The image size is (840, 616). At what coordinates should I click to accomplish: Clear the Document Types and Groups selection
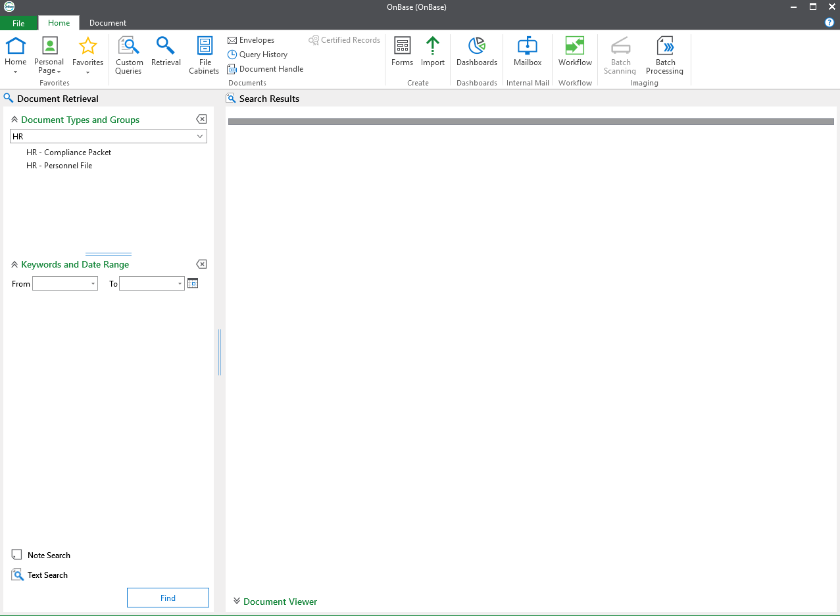[201, 119]
